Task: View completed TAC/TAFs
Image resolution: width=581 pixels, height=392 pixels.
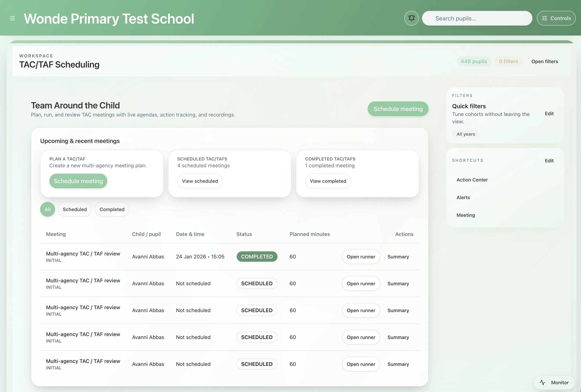Action: (328, 181)
